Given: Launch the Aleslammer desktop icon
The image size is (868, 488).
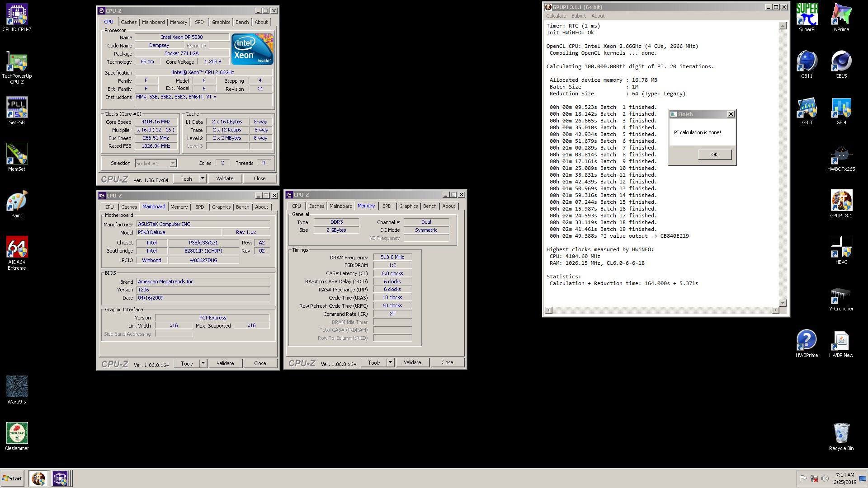Looking at the screenshot, I should [17, 437].
